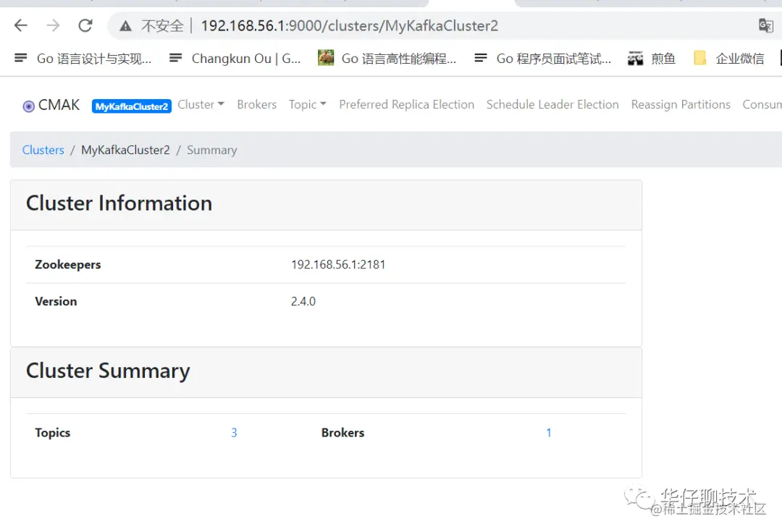The width and height of the screenshot is (782, 532).
Task: Open Schedule Leader Election
Action: (552, 105)
